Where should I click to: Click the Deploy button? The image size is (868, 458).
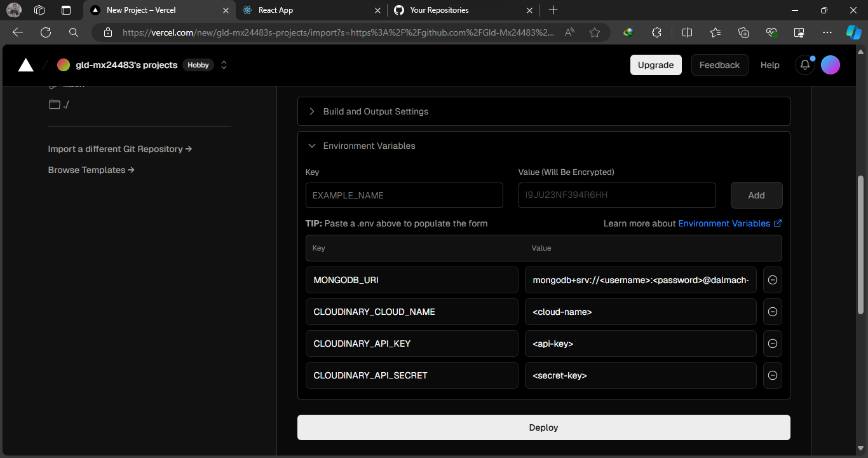tap(543, 427)
